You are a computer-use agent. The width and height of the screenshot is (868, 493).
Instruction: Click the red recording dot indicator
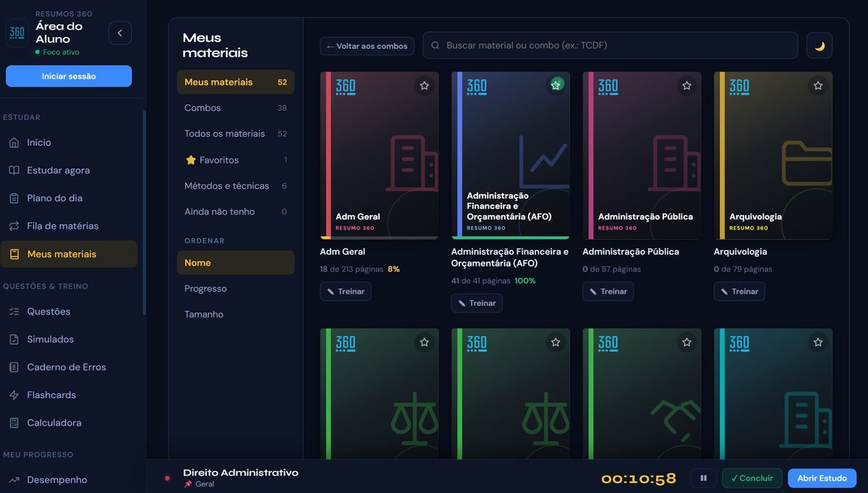click(167, 479)
